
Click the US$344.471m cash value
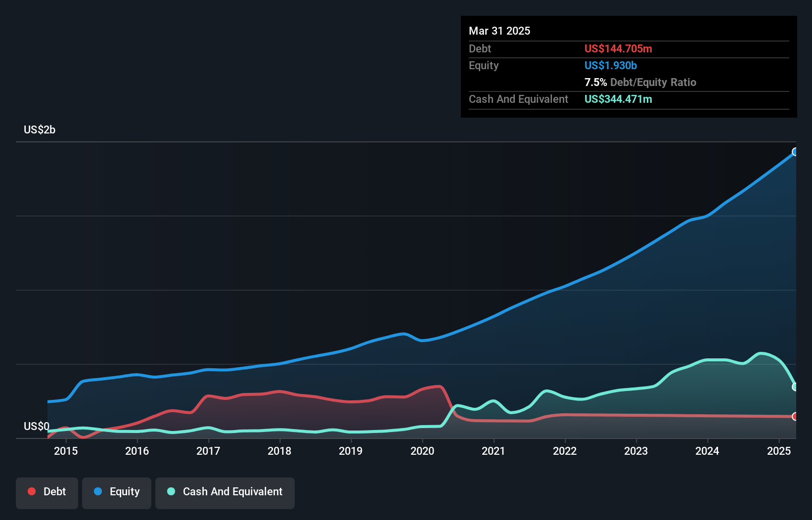[618, 99]
